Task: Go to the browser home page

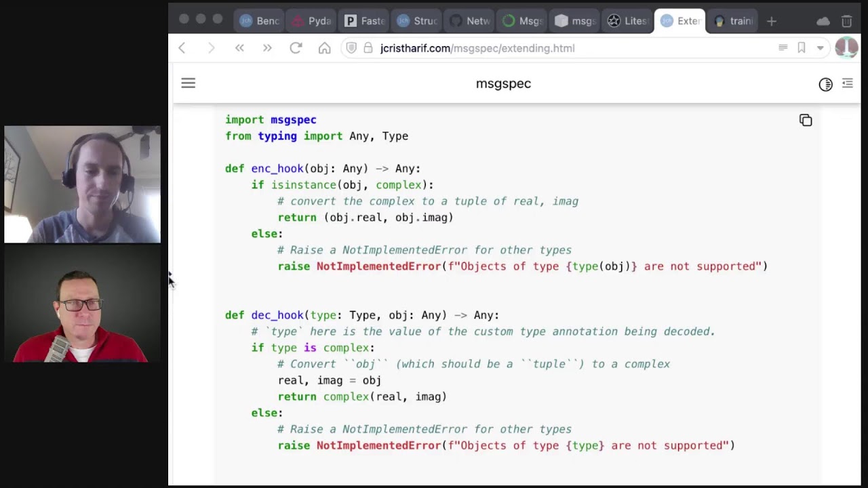Action: (324, 48)
